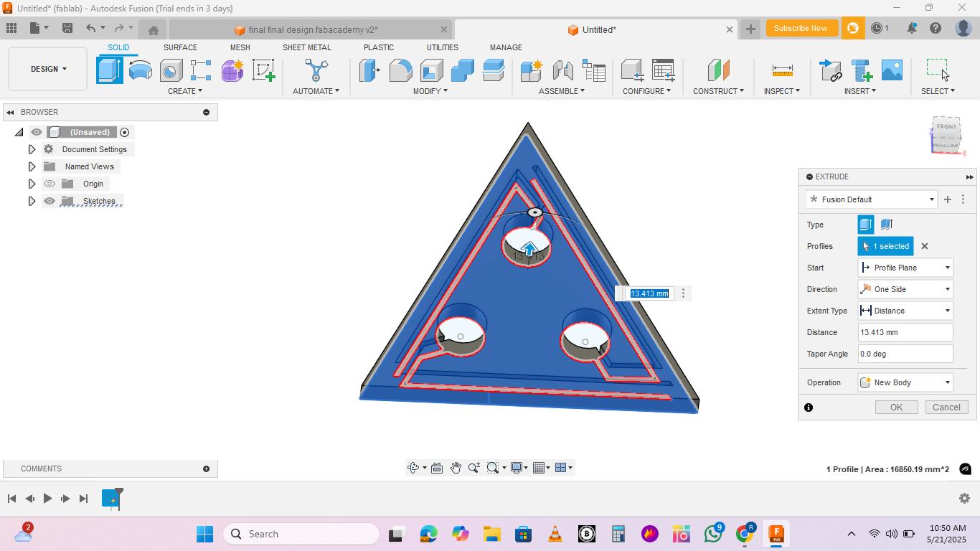The image size is (980, 551).
Task: Click the Change Parameters table icon
Action: pos(664,70)
